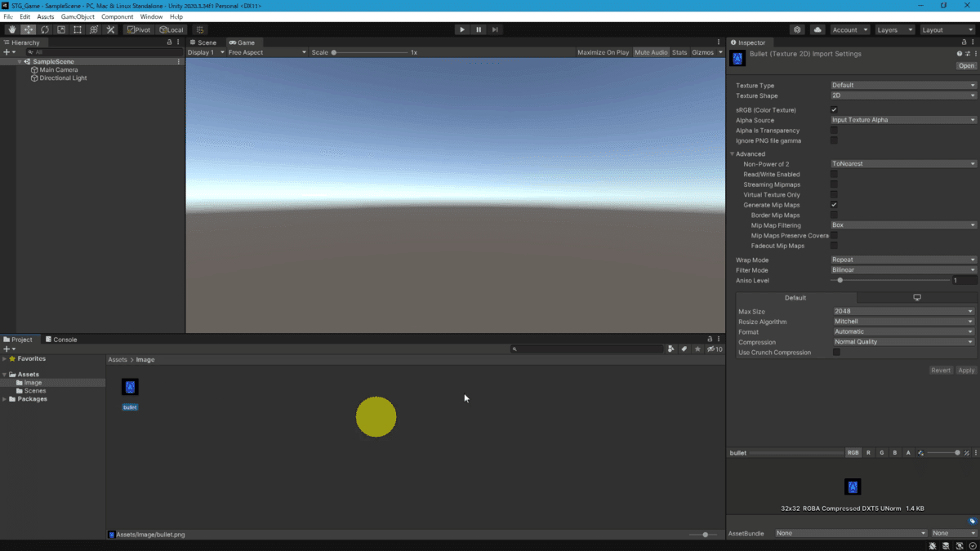The width and height of the screenshot is (980, 551).
Task: Click the bullet.png asset thumbnail
Action: tap(130, 387)
